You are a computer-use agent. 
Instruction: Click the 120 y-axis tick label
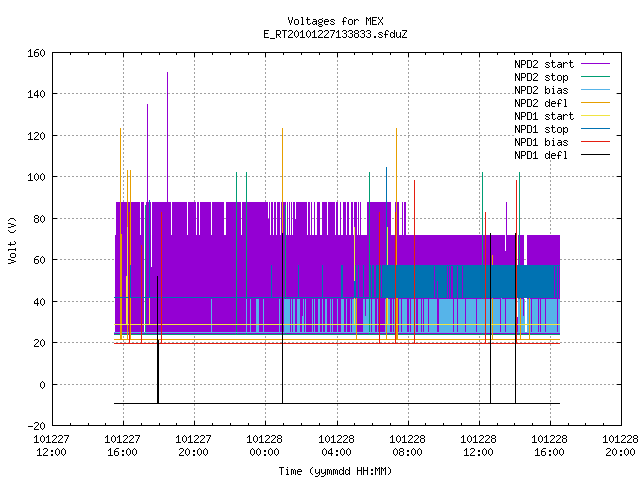[x=36, y=136]
